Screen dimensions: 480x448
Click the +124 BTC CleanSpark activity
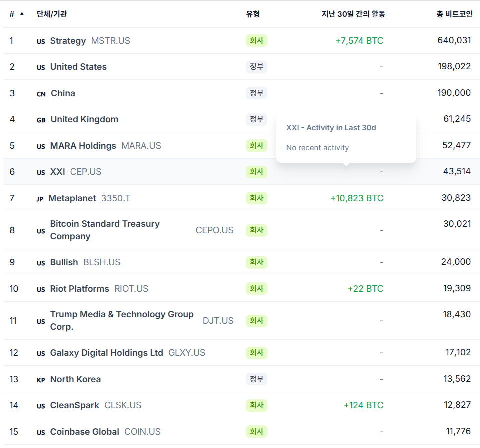click(x=363, y=405)
